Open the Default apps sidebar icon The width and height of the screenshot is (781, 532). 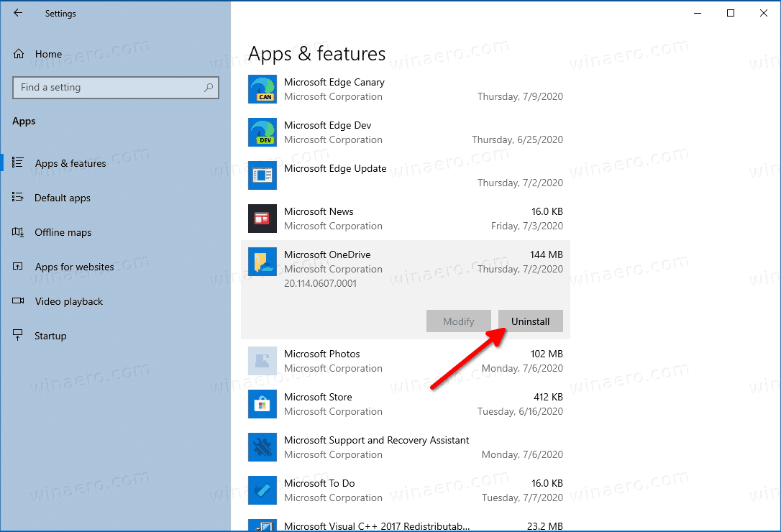pyautogui.click(x=18, y=198)
